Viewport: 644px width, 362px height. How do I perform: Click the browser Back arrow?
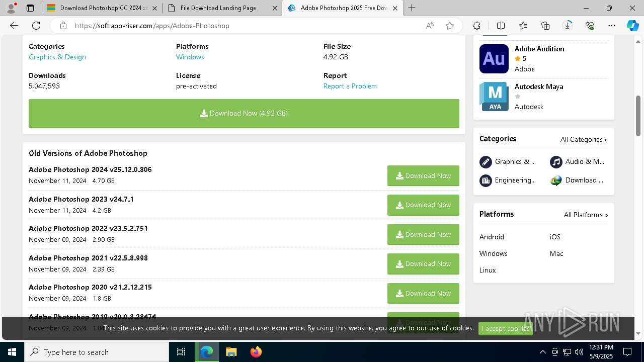click(14, 26)
